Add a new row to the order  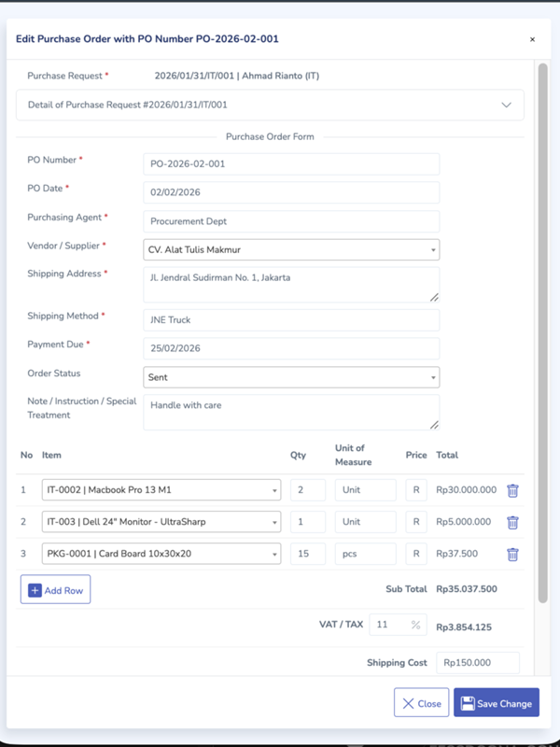click(55, 589)
